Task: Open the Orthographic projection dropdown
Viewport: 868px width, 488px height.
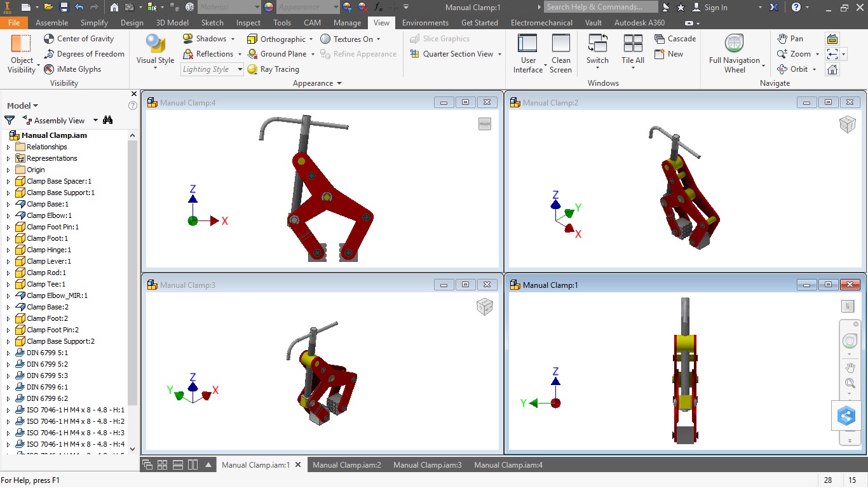Action: click(311, 39)
